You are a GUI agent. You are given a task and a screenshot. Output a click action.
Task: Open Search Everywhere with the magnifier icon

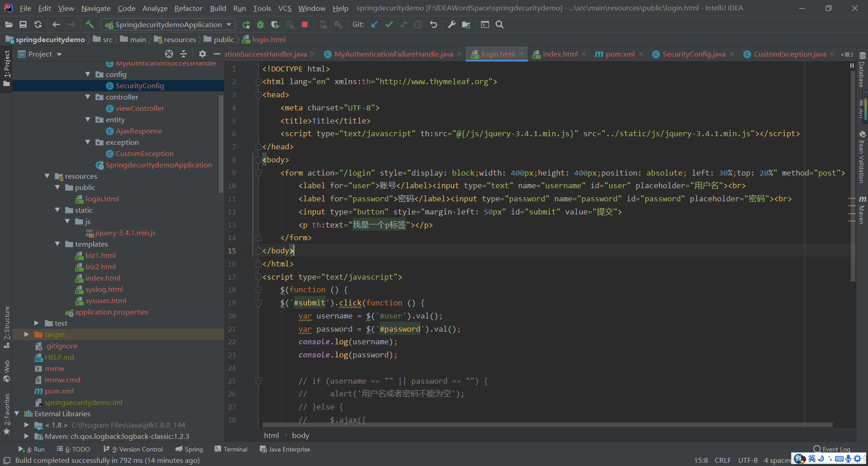[500, 24]
